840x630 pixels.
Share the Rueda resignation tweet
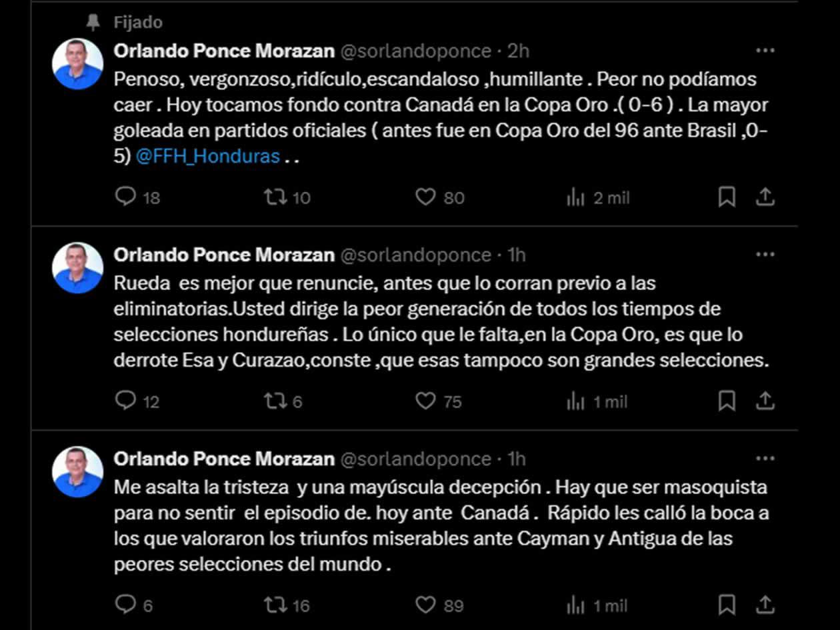click(x=765, y=401)
